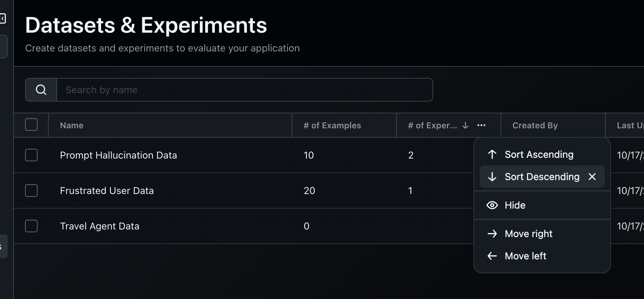Click the magnifier search icon
The height and width of the screenshot is (299, 644).
pyautogui.click(x=41, y=90)
